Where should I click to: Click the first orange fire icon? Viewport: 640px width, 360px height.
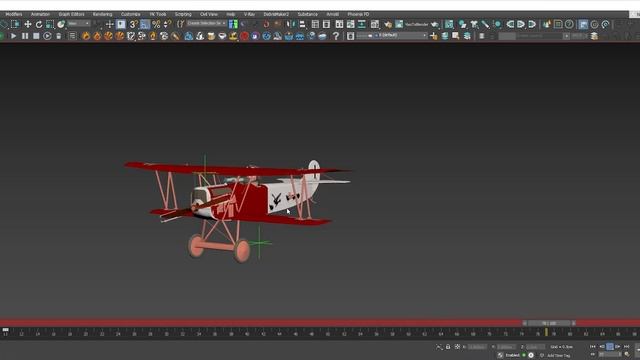click(x=86, y=36)
